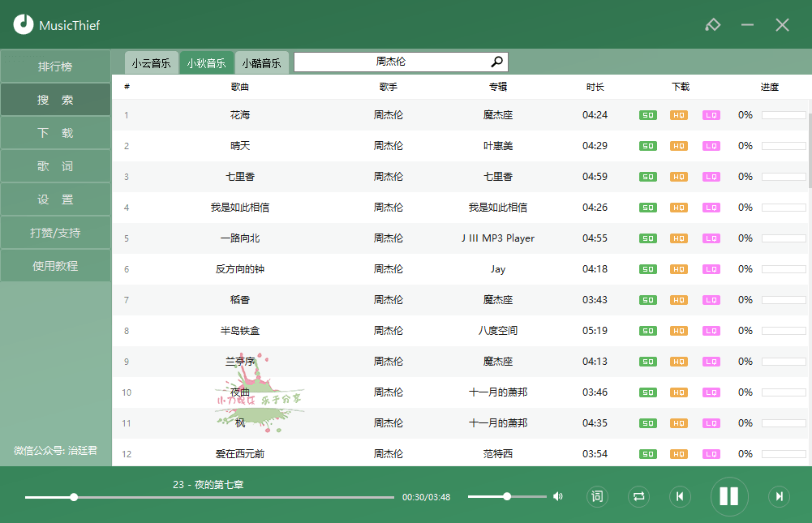The height and width of the screenshot is (523, 812).
Task: Skip to the next track
Action: tap(779, 496)
